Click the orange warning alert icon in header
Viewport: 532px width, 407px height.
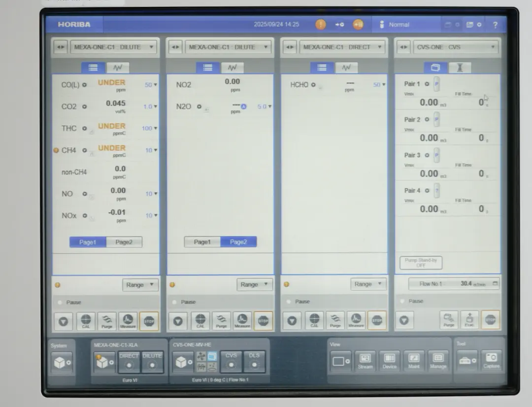coord(320,25)
